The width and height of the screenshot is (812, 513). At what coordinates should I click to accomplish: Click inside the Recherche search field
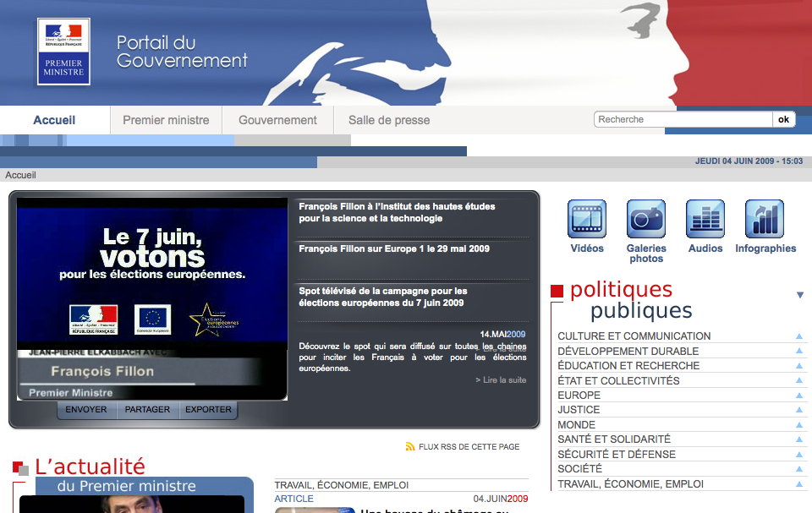click(677, 119)
